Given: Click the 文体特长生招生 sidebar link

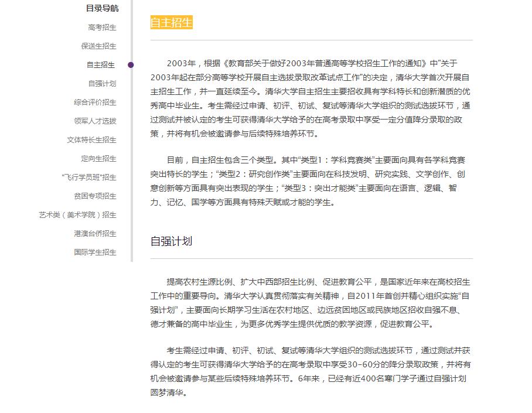Looking at the screenshot, I should click(91, 140).
